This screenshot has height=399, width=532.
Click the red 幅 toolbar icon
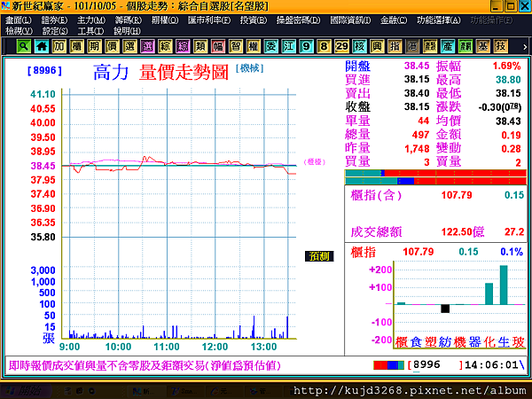218,46
